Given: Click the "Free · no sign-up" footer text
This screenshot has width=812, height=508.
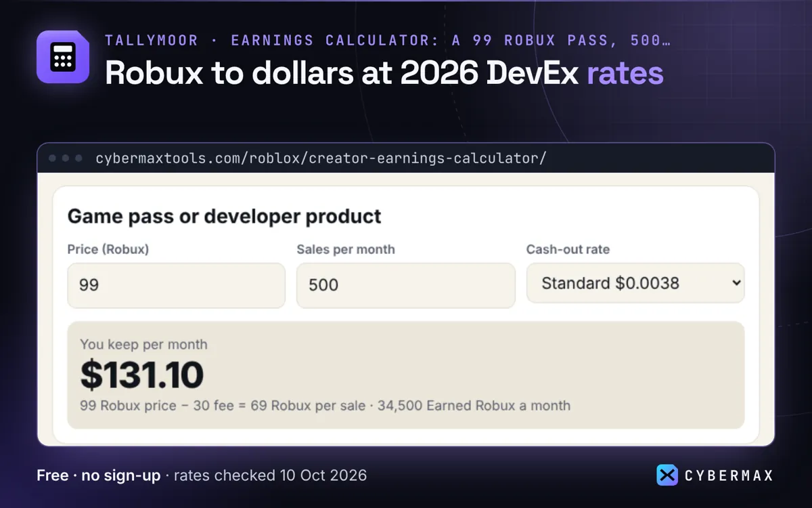Looking at the screenshot, I should [99, 475].
